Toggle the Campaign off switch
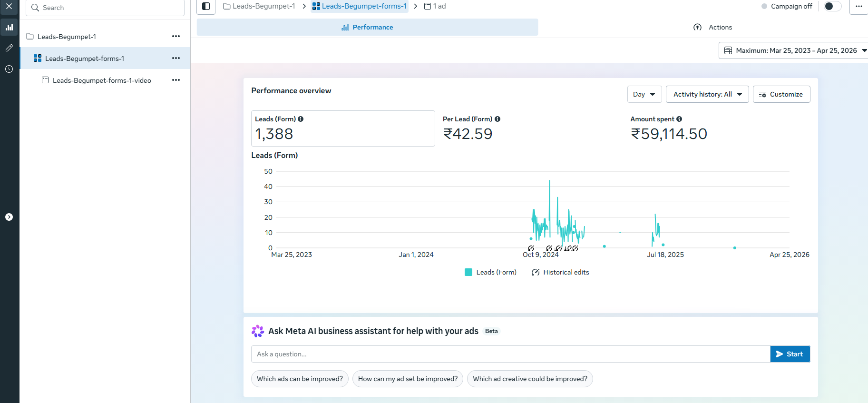The image size is (868, 403). (832, 6)
